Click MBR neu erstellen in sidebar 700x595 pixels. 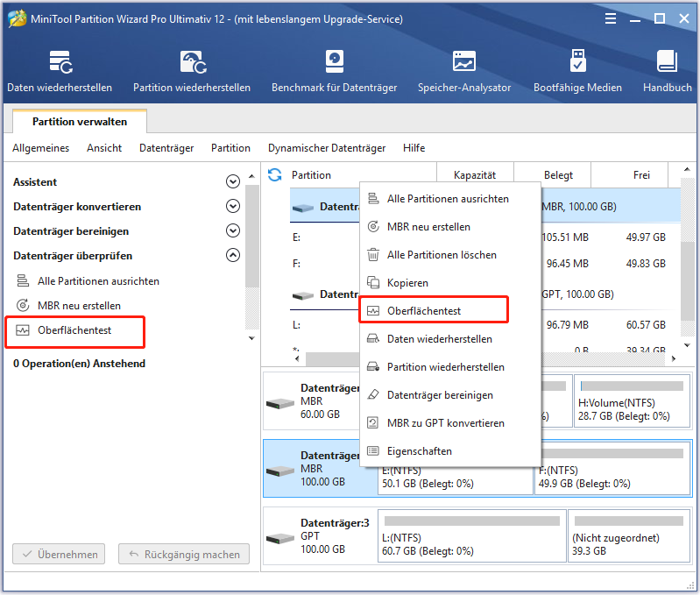[79, 305]
